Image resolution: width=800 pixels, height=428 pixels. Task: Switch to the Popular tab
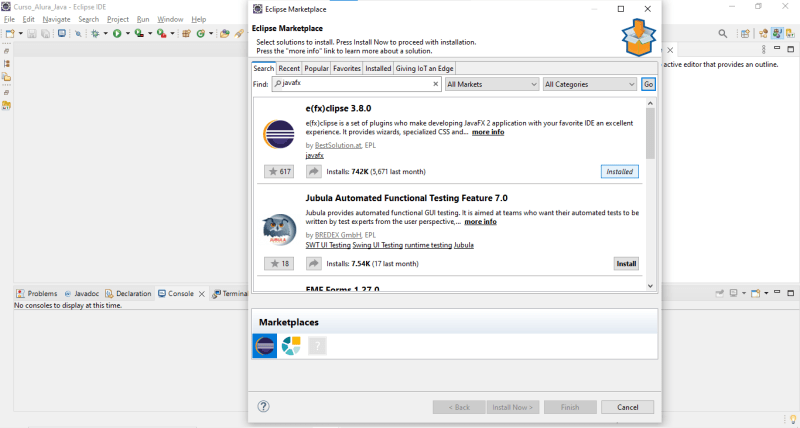pos(316,68)
